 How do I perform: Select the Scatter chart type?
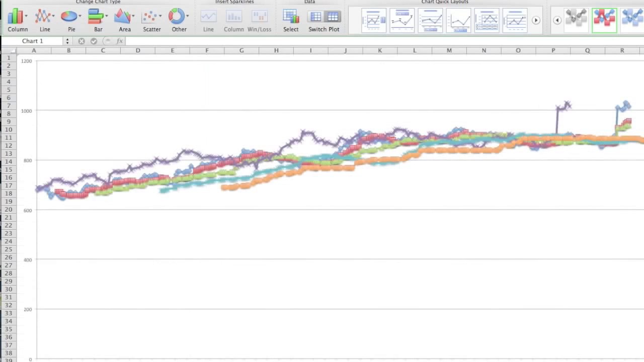(x=149, y=17)
